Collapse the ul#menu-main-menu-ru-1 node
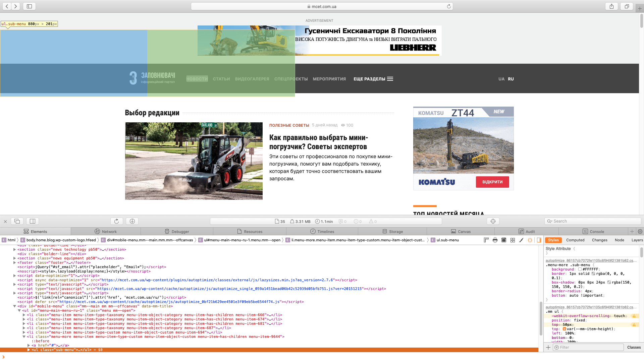Screen dimensions: 644x362 click(19, 310)
